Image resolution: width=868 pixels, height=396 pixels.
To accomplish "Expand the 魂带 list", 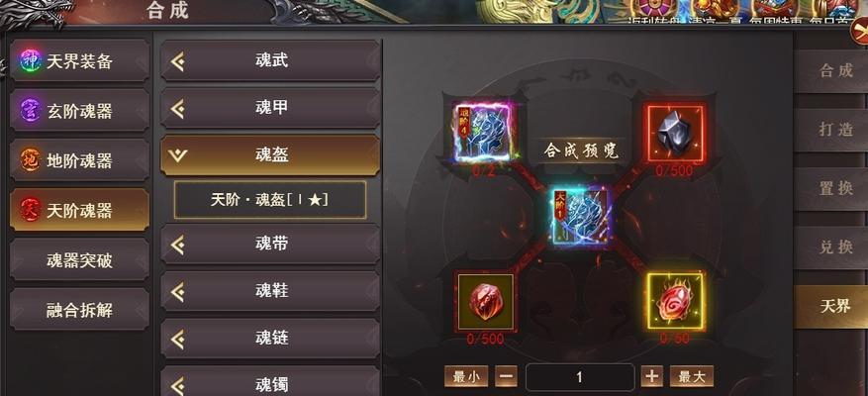I will point(270,244).
